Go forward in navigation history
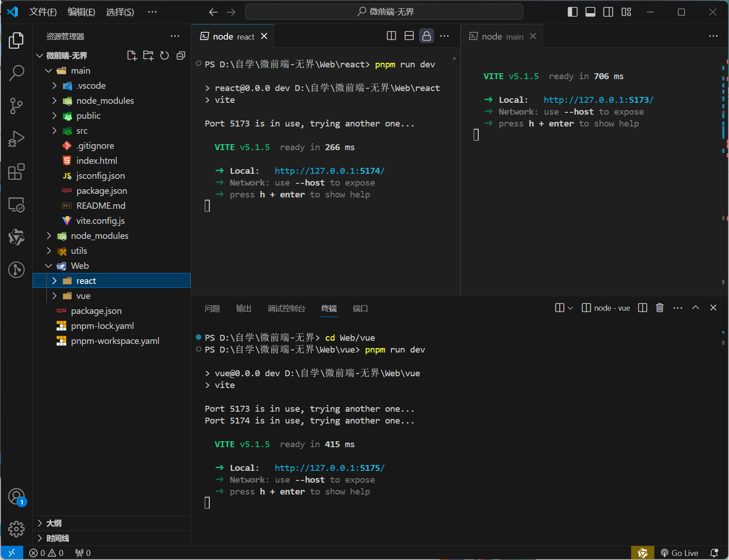Viewport: 729px width, 560px height. point(231,12)
